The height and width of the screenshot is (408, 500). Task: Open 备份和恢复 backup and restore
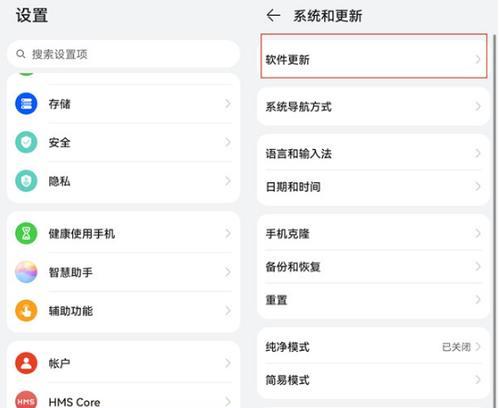tap(373, 267)
